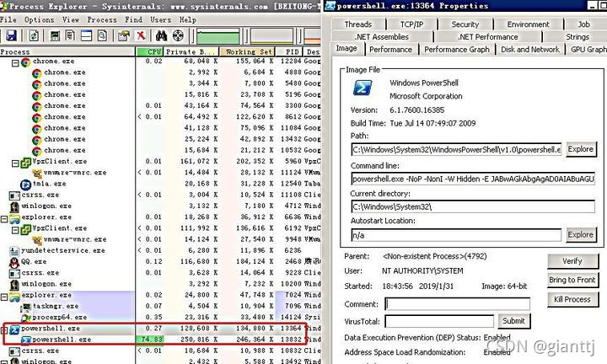Collapse the chrome.exe process tree
The height and width of the screenshot is (364, 607).
click(15, 63)
